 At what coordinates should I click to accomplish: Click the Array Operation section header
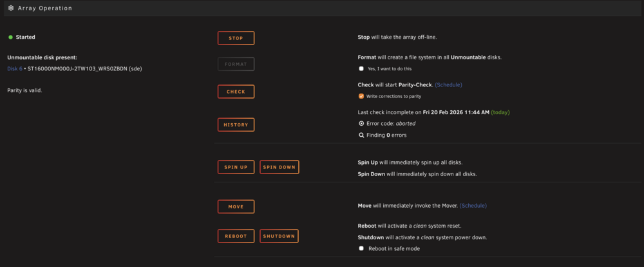coord(322,8)
